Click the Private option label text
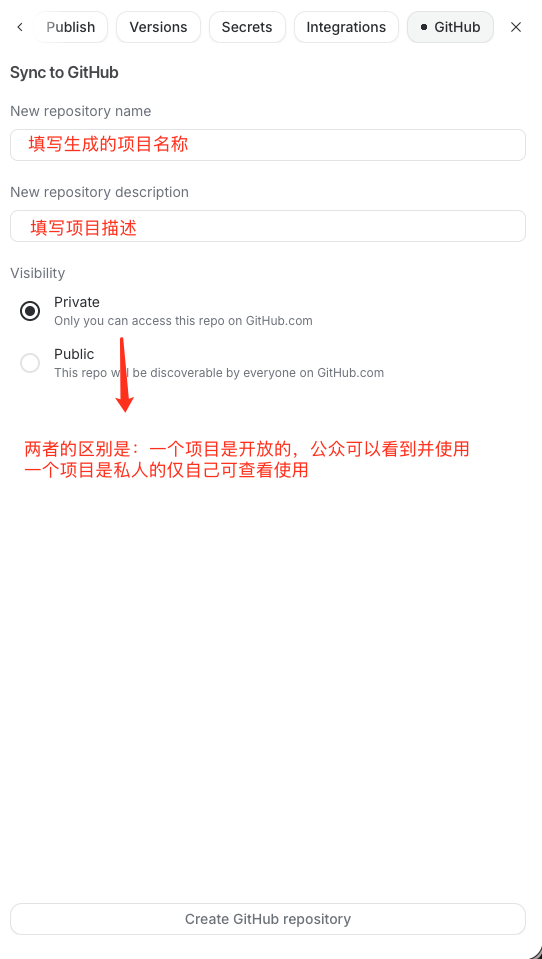 tap(76, 302)
